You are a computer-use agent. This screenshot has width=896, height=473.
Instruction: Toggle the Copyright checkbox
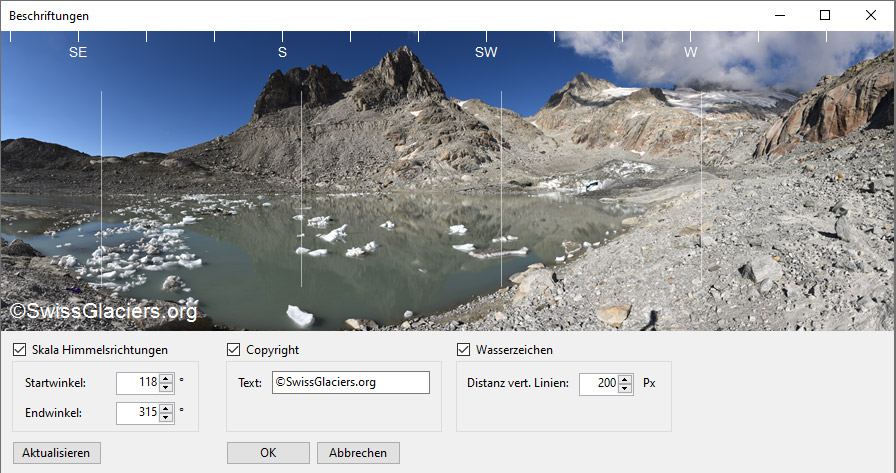233,350
